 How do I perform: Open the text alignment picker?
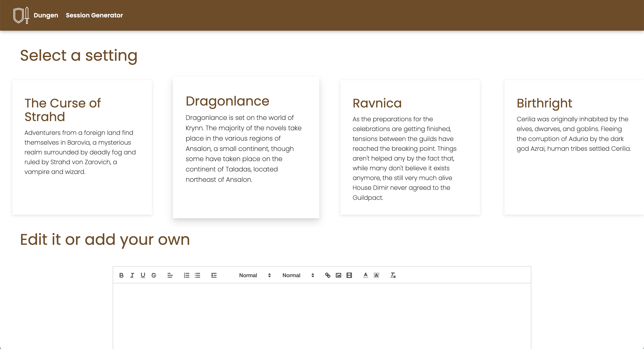170,275
